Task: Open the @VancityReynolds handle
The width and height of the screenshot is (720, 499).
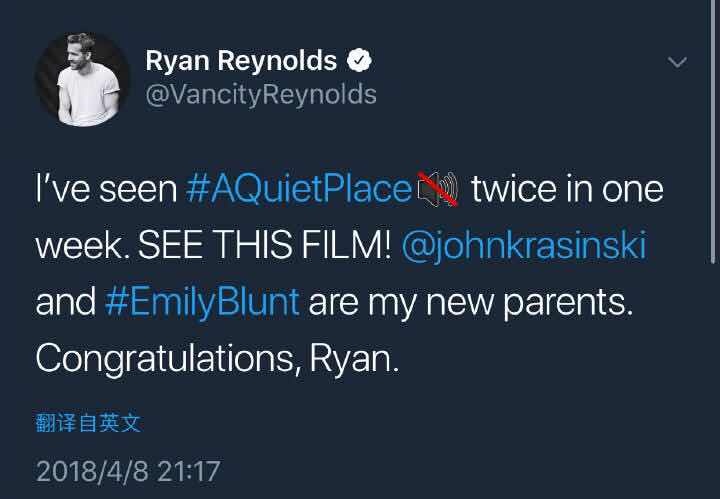Action: [261, 95]
